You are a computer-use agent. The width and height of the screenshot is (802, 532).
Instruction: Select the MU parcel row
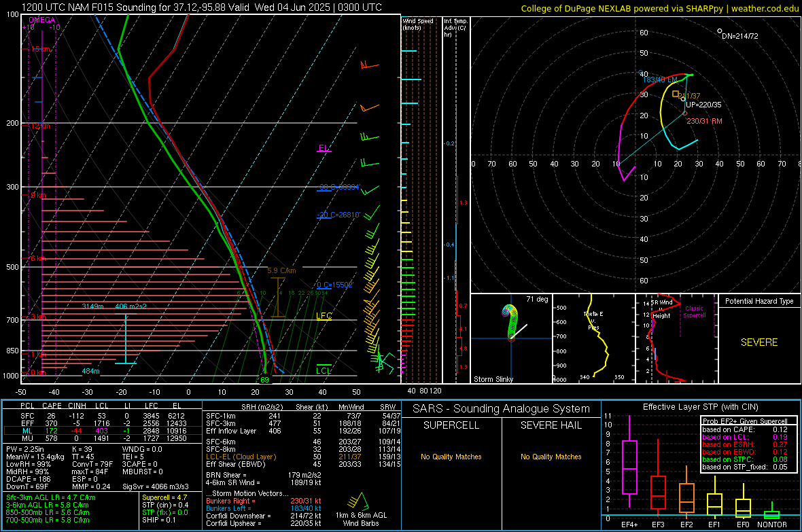[102, 438]
